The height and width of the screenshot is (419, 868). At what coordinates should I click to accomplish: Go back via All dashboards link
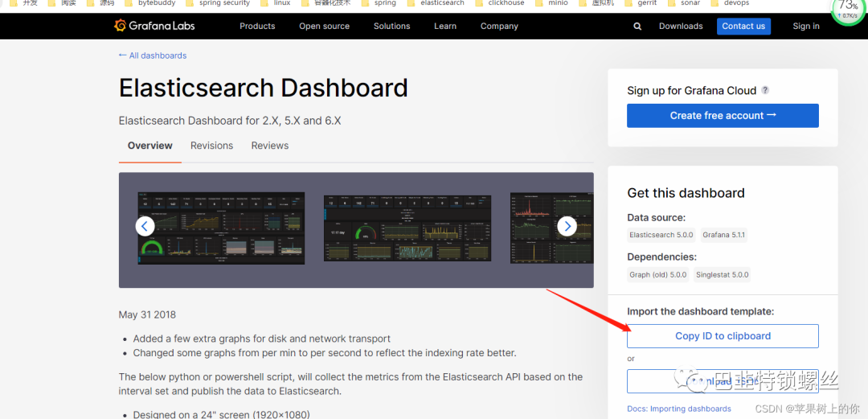click(153, 55)
